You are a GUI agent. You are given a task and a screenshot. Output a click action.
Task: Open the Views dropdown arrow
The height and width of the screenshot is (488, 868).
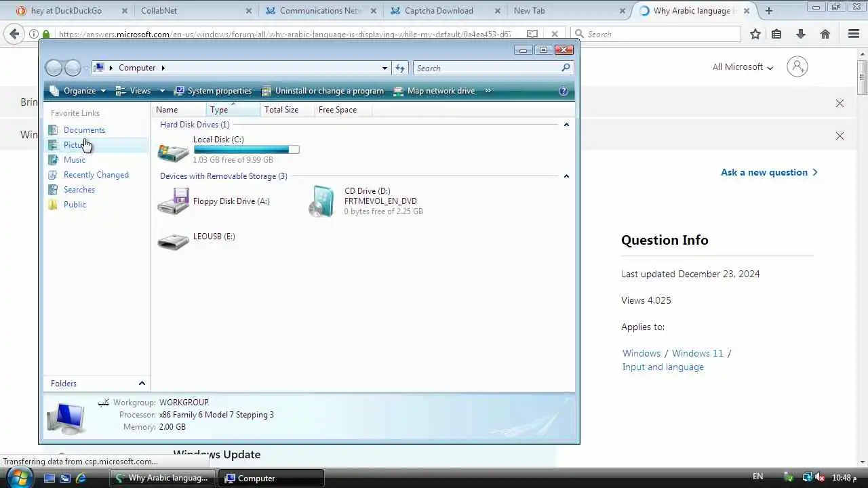[162, 91]
